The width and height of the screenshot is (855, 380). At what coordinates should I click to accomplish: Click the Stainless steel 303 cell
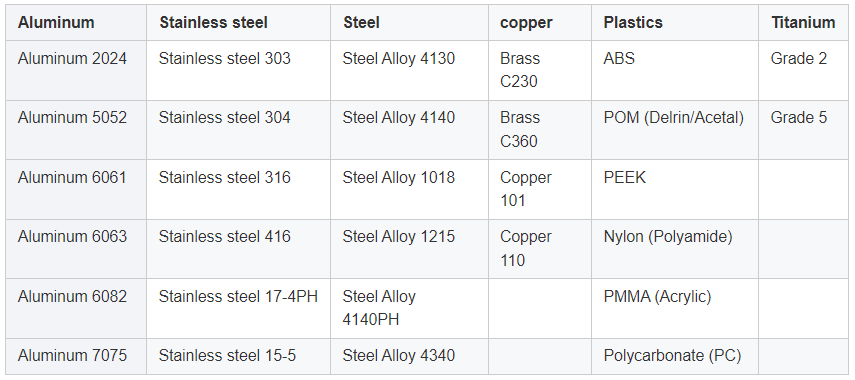(238, 70)
